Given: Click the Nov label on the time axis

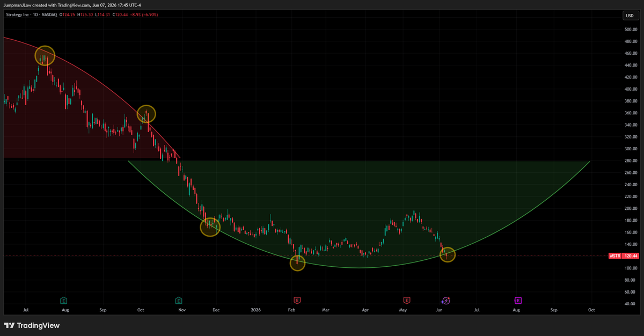Looking at the screenshot, I should tap(182, 310).
